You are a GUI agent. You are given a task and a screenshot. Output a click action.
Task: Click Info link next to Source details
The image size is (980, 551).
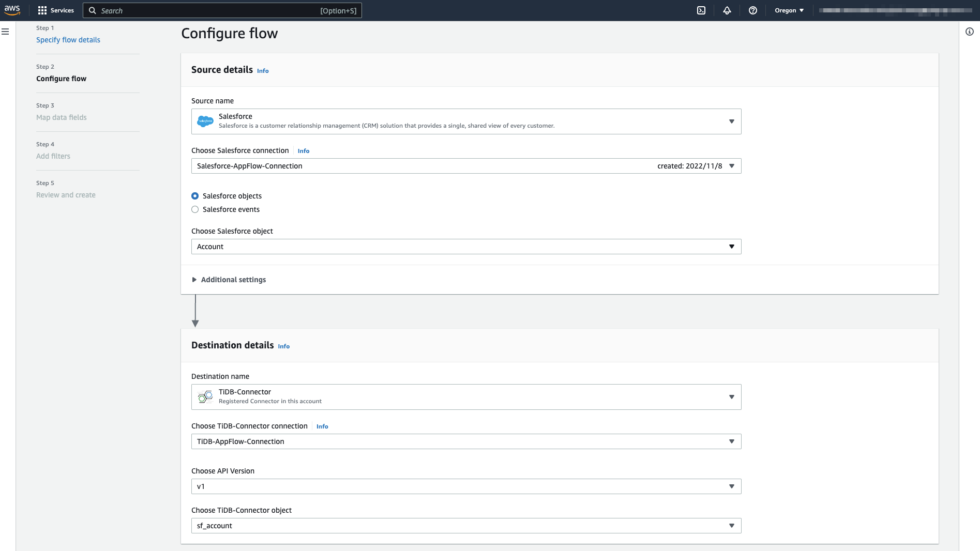click(x=263, y=71)
